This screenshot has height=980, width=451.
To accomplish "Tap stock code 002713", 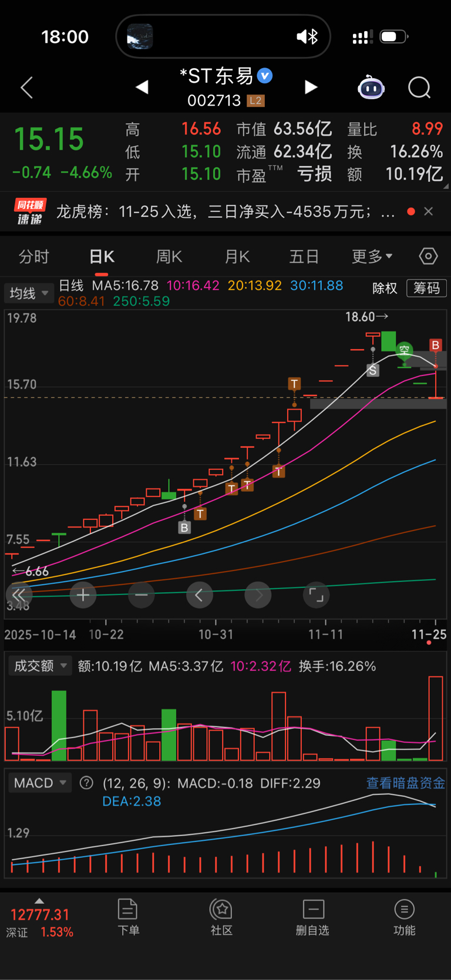I will point(214,101).
